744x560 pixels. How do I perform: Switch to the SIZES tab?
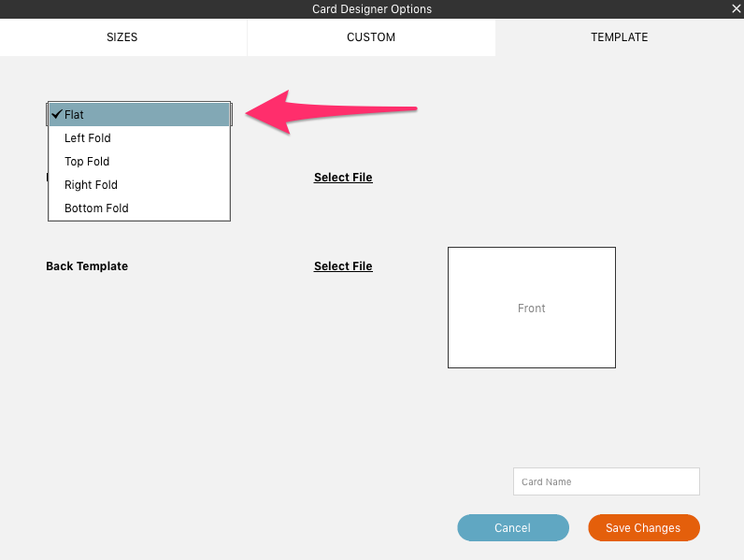click(x=122, y=37)
